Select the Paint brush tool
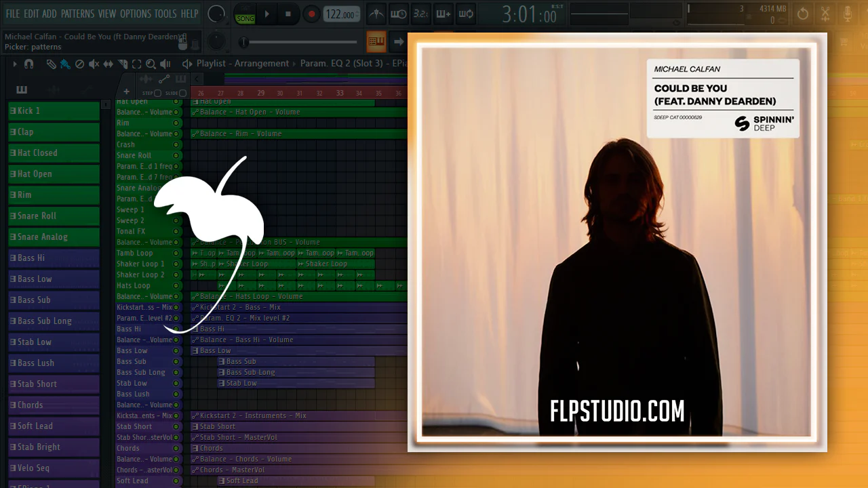The height and width of the screenshot is (488, 868). 65,64
